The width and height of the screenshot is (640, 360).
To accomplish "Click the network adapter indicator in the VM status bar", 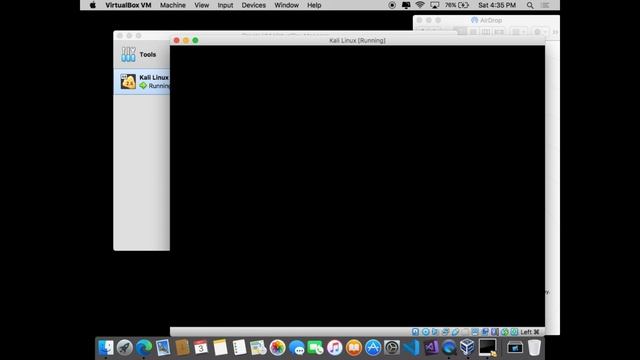I will pyautogui.click(x=445, y=332).
